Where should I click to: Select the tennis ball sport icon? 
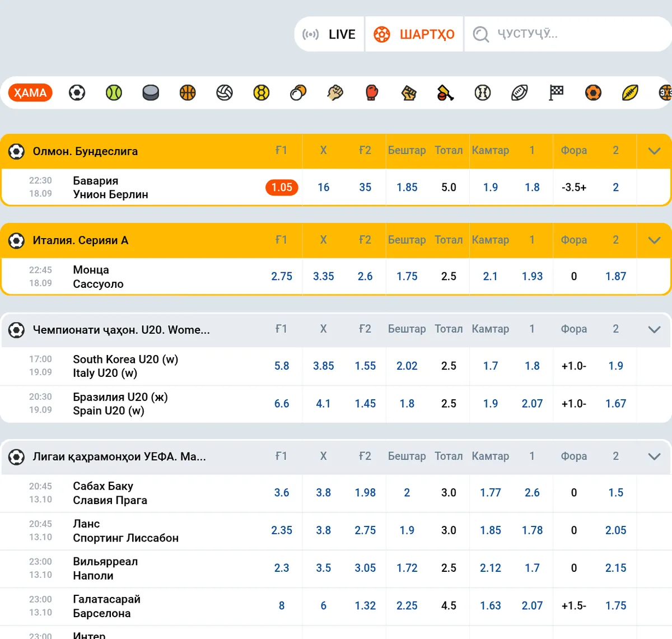click(x=114, y=92)
